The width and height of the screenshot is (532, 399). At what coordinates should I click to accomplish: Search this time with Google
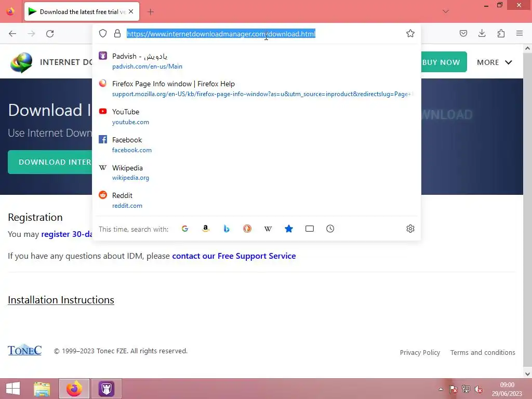click(185, 229)
